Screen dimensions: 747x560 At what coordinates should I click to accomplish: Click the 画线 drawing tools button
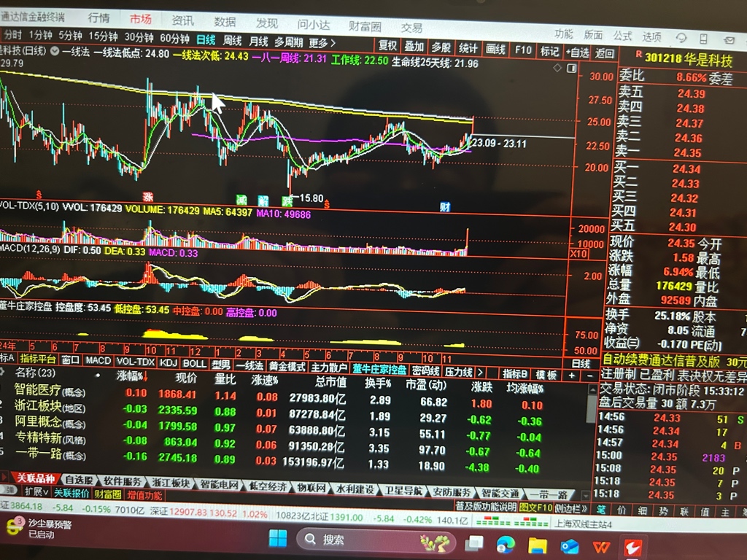[x=495, y=49]
